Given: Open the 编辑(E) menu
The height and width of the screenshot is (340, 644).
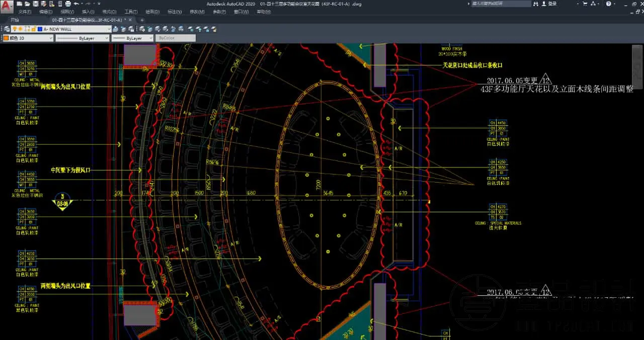Looking at the screenshot, I should tap(46, 12).
